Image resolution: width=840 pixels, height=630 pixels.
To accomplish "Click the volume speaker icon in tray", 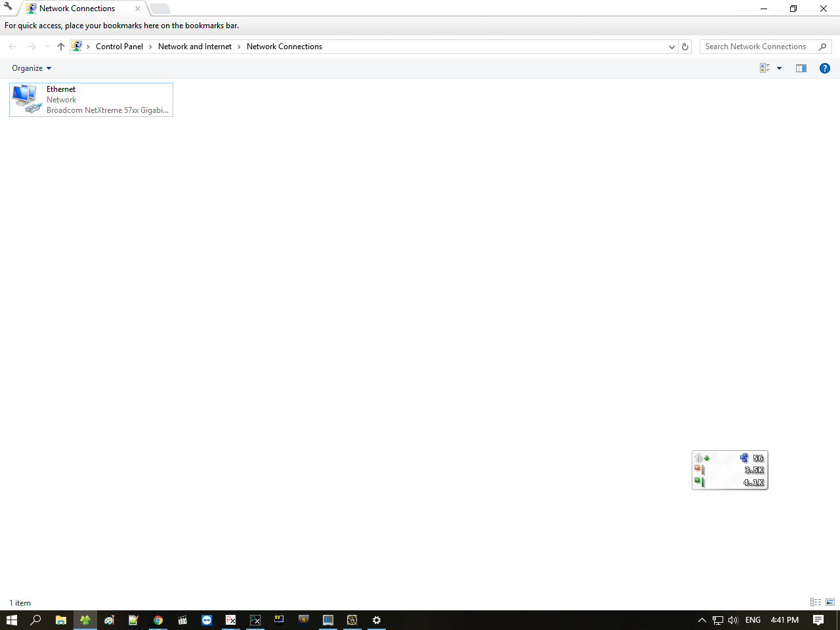I will point(733,620).
